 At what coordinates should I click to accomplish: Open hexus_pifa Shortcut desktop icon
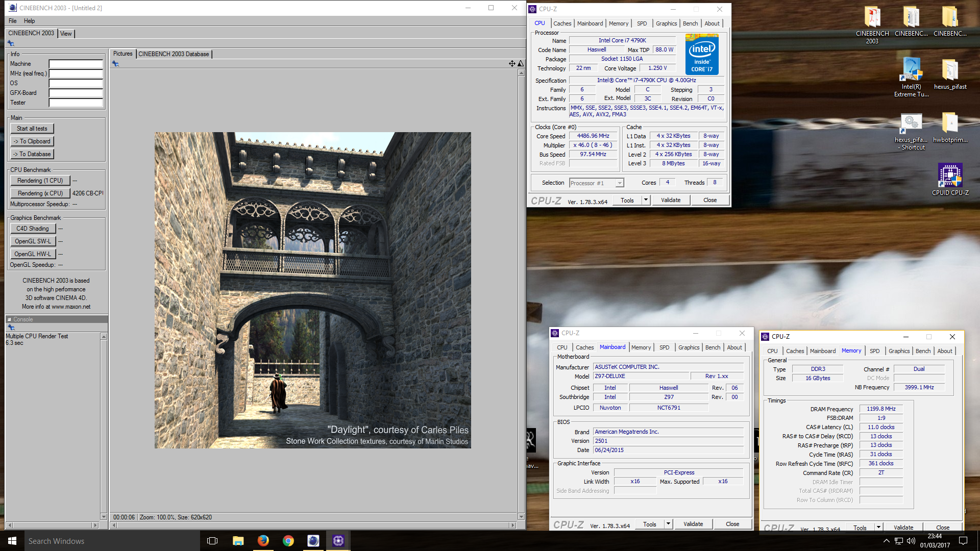point(911,132)
